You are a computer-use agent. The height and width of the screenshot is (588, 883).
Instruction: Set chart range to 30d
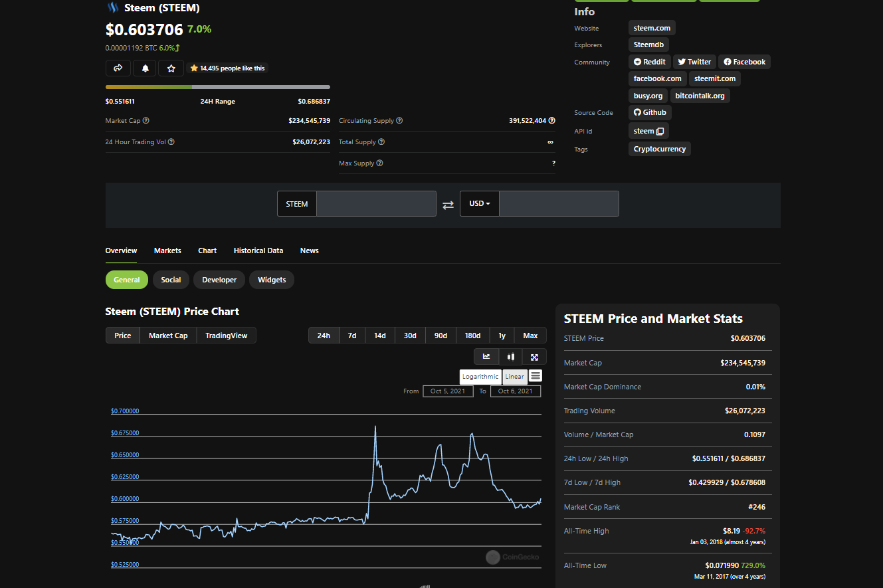(410, 336)
